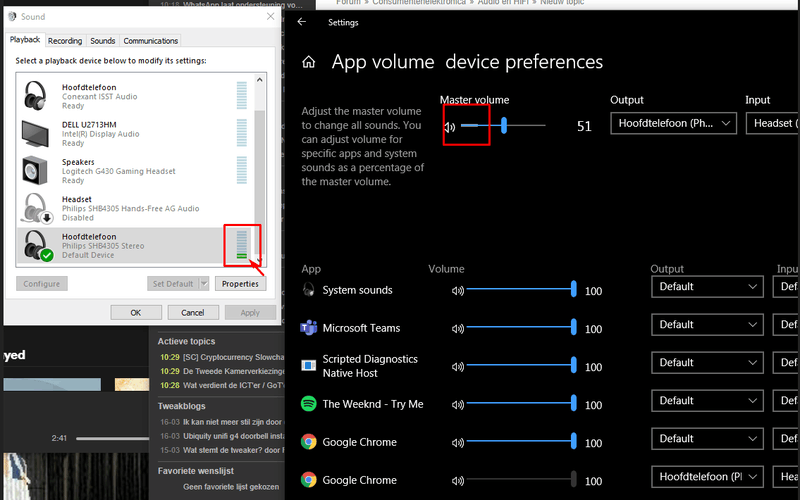Screen dimensions: 800x500
Task: Click Consumentenelektronica breadcrumb link
Action: click(x=419, y=3)
